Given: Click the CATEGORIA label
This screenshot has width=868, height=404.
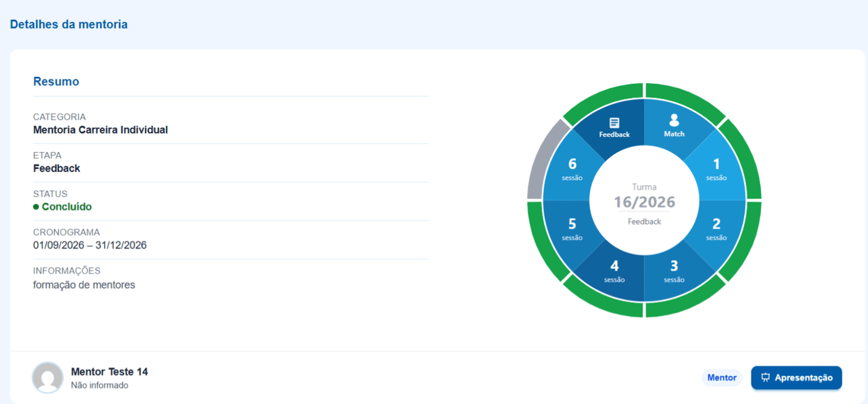Looking at the screenshot, I should pos(59,117).
